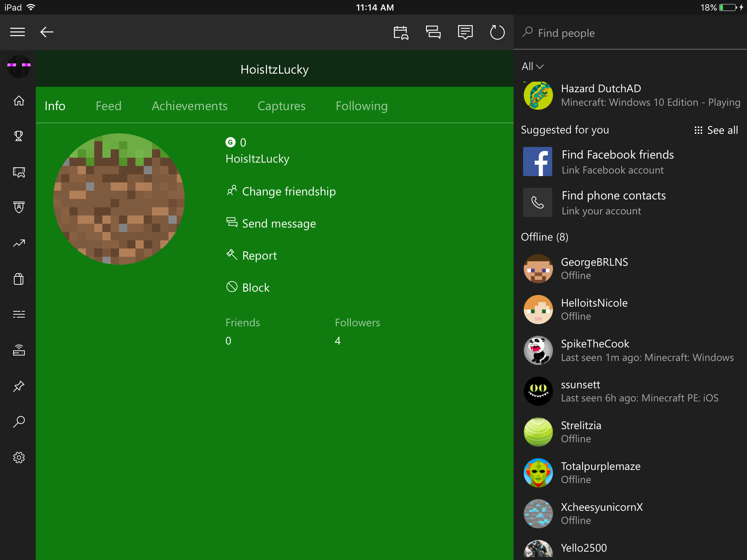Open Achievements trophy icon in sidebar
Screen dimensions: 747x560
point(19,136)
